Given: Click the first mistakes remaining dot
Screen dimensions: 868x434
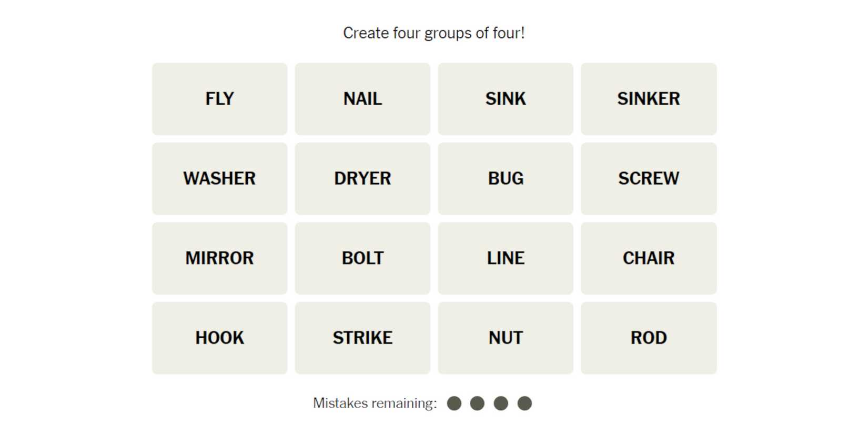Looking at the screenshot, I should tap(454, 403).
